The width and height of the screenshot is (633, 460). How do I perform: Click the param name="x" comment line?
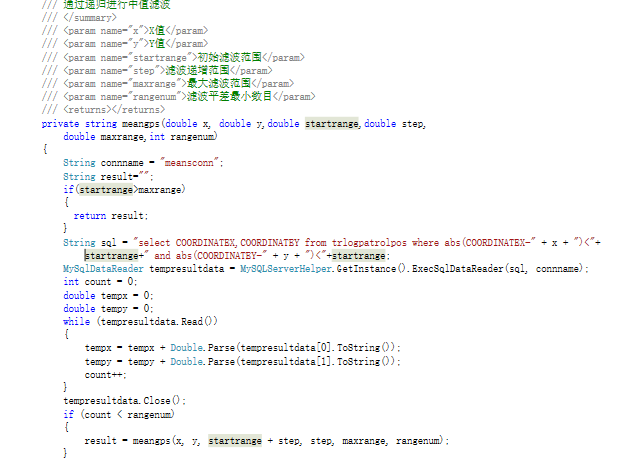point(125,31)
